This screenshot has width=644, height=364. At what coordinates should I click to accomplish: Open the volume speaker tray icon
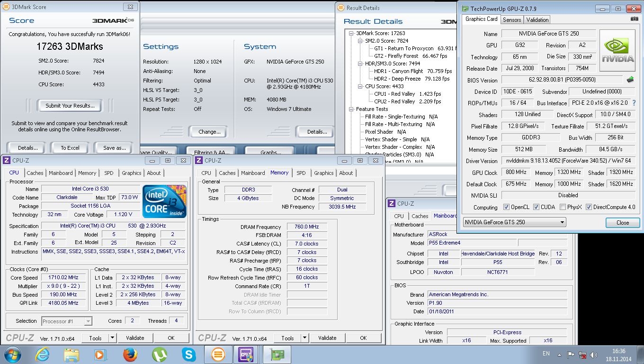[x=593, y=354]
